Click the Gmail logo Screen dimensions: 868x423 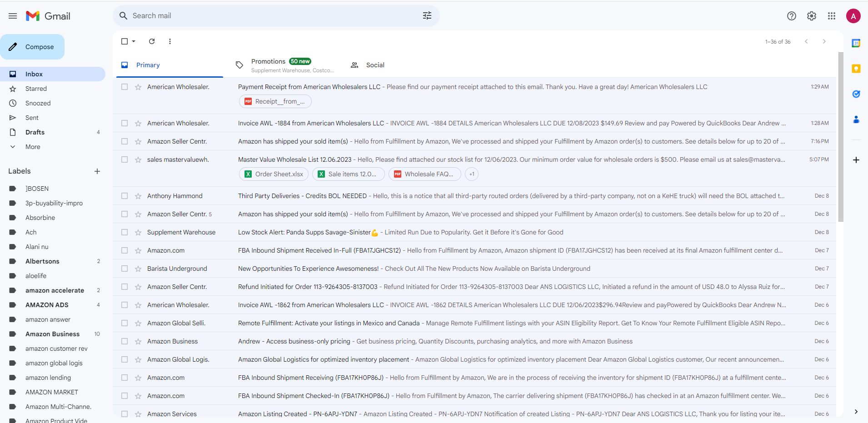tap(48, 16)
